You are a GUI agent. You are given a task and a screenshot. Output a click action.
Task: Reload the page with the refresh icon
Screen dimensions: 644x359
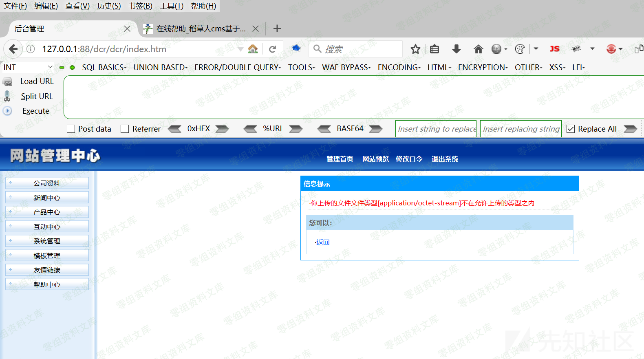(273, 49)
